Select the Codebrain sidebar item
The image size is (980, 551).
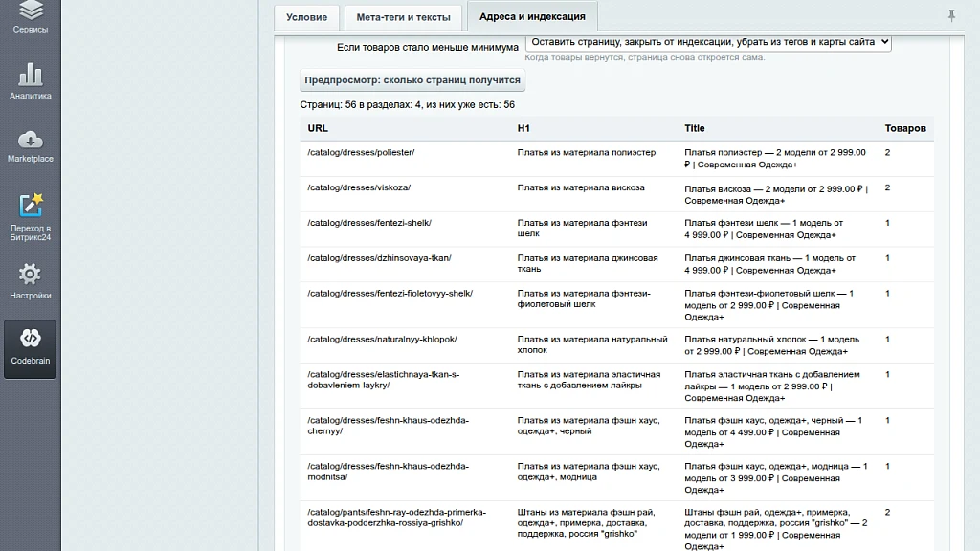pos(30,348)
